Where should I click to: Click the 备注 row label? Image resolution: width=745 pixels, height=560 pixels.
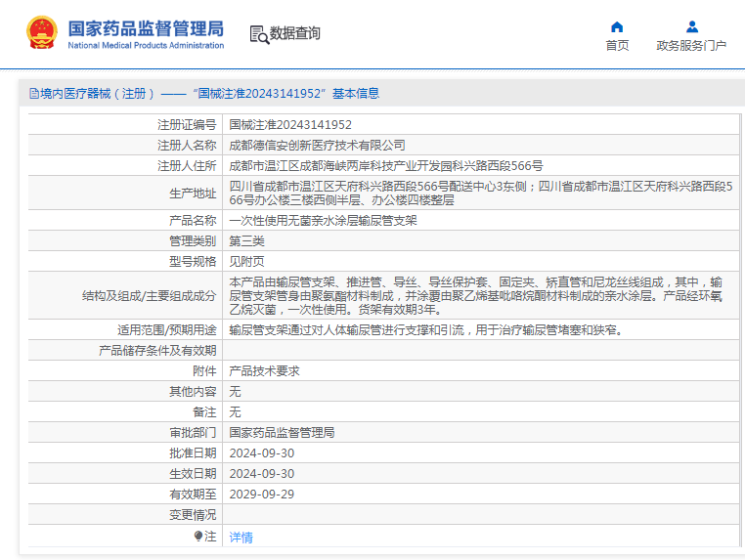204,411
